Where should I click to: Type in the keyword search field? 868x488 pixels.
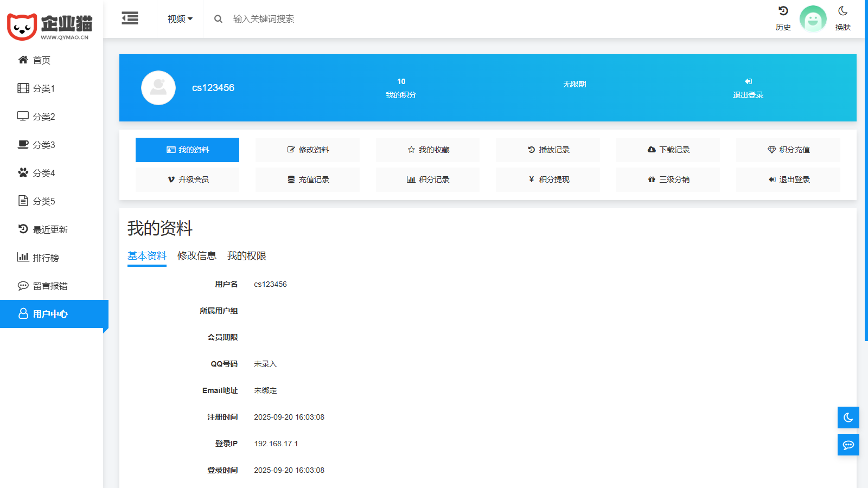325,19
